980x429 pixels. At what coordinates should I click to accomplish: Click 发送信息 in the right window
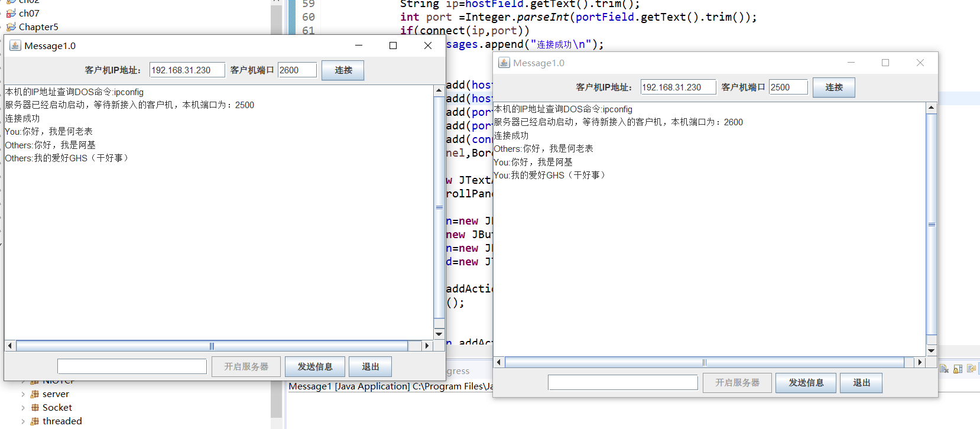(806, 383)
